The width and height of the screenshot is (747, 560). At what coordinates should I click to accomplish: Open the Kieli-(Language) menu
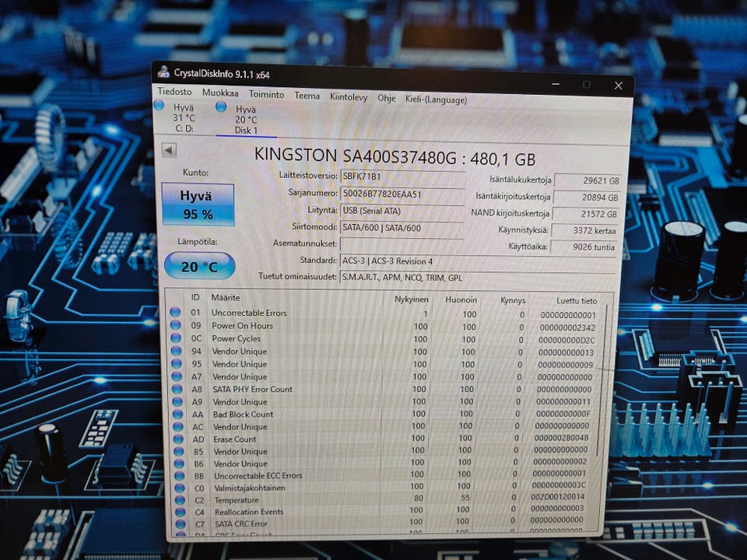click(436, 100)
